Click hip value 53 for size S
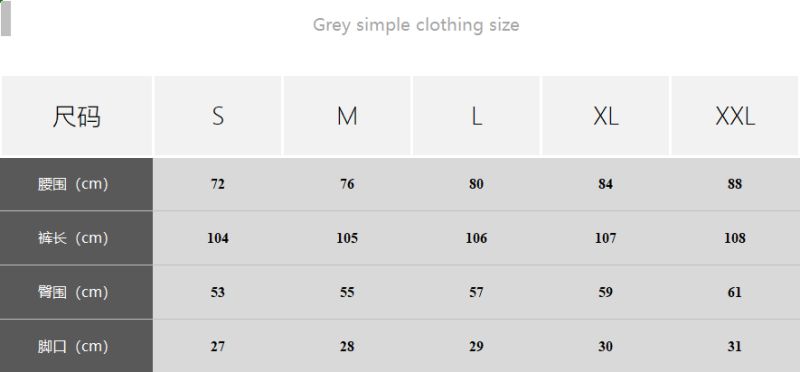This screenshot has width=800, height=372. click(x=218, y=292)
